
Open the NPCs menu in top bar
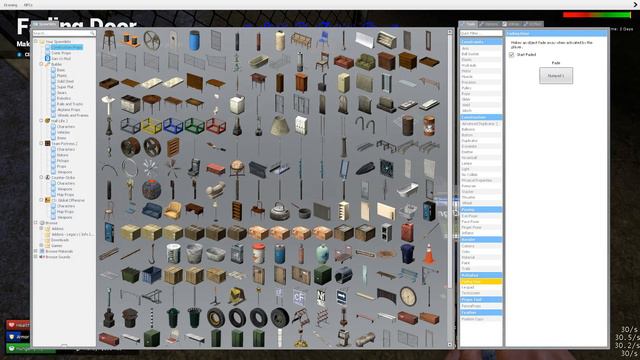coord(28,5)
